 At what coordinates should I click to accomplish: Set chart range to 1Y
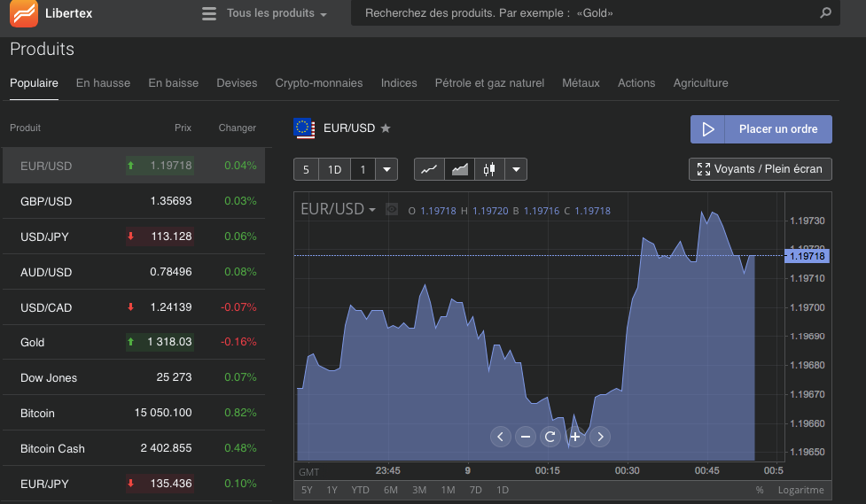point(332,490)
